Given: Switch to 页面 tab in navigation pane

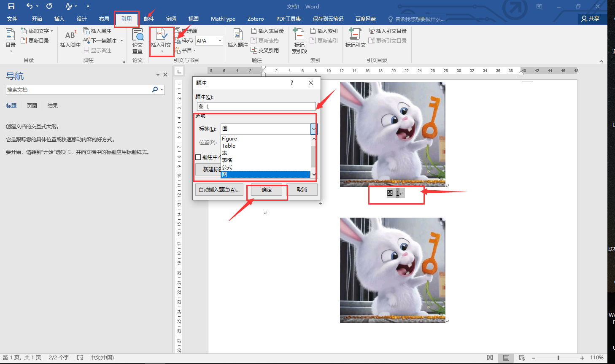Looking at the screenshot, I should coord(32,105).
